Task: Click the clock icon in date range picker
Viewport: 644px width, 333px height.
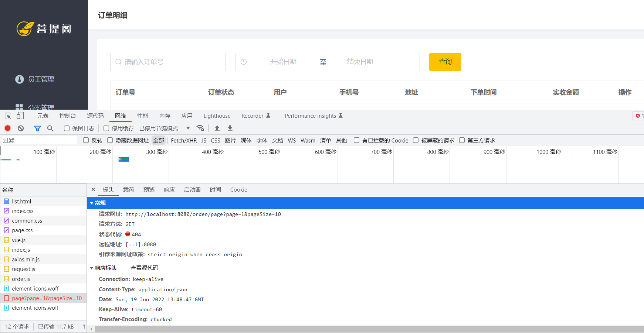Action: (244, 62)
